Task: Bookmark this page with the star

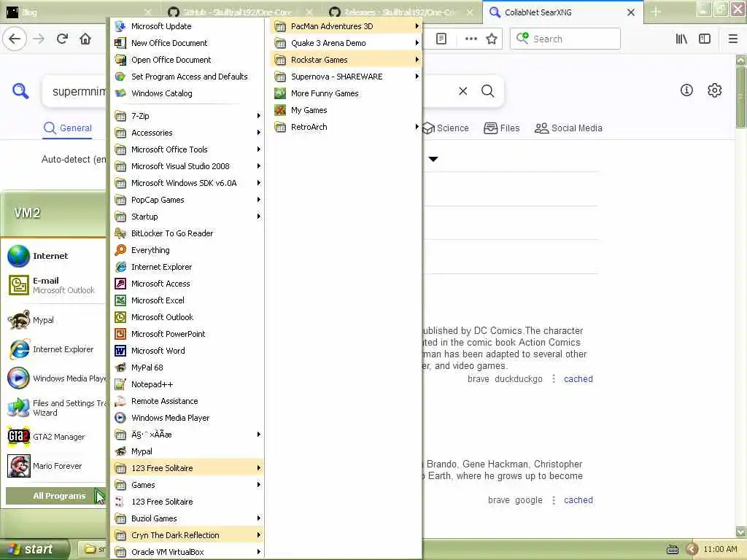Action: coord(492,39)
